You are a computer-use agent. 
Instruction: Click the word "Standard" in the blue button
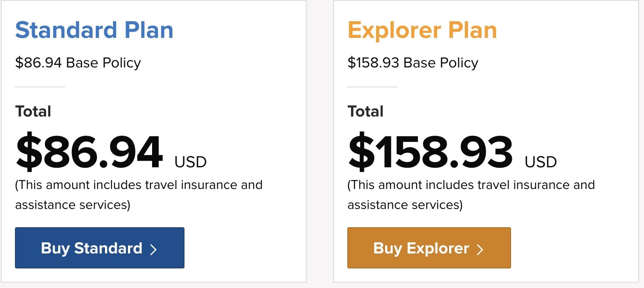(x=108, y=248)
